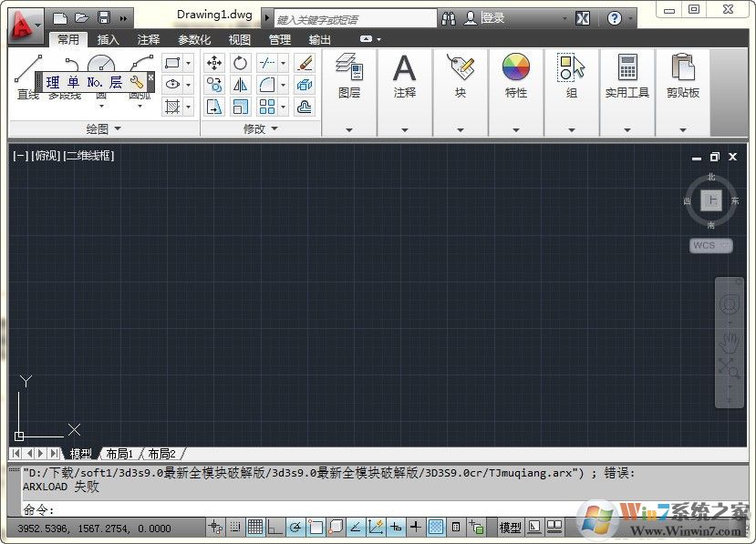The width and height of the screenshot is (756, 544).
Task: Toggle Ortho mode in the status bar
Action: tap(273, 527)
